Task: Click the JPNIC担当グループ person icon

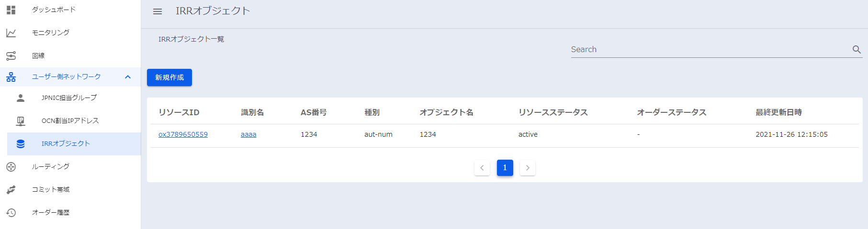Action: coord(21,98)
